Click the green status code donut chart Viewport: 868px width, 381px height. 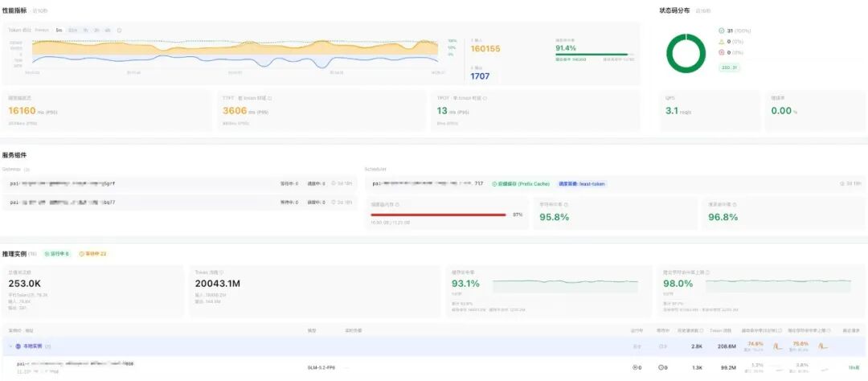pos(686,54)
